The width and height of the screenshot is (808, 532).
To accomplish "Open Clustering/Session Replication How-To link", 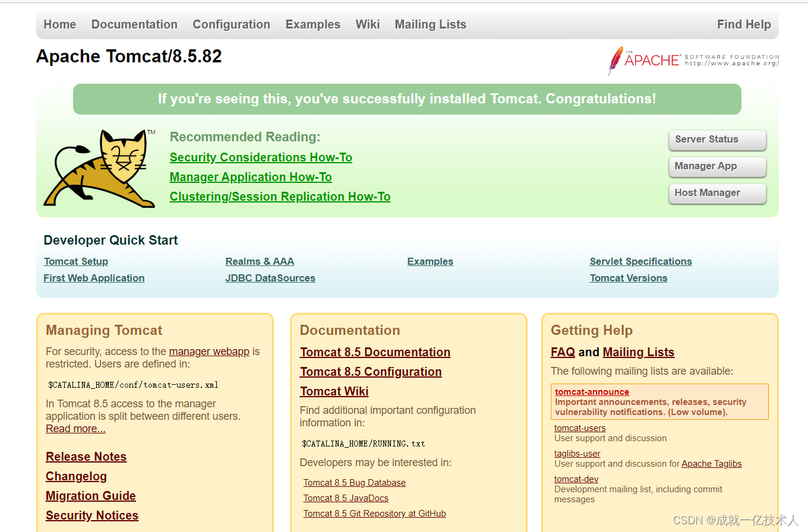I will [280, 197].
